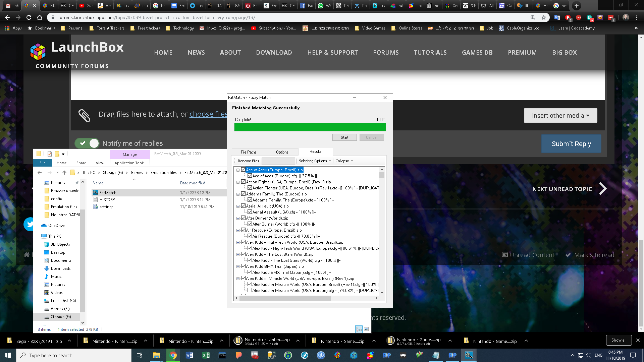Switch to large icons view in Explorer
644x362 pixels.
pos(366,329)
